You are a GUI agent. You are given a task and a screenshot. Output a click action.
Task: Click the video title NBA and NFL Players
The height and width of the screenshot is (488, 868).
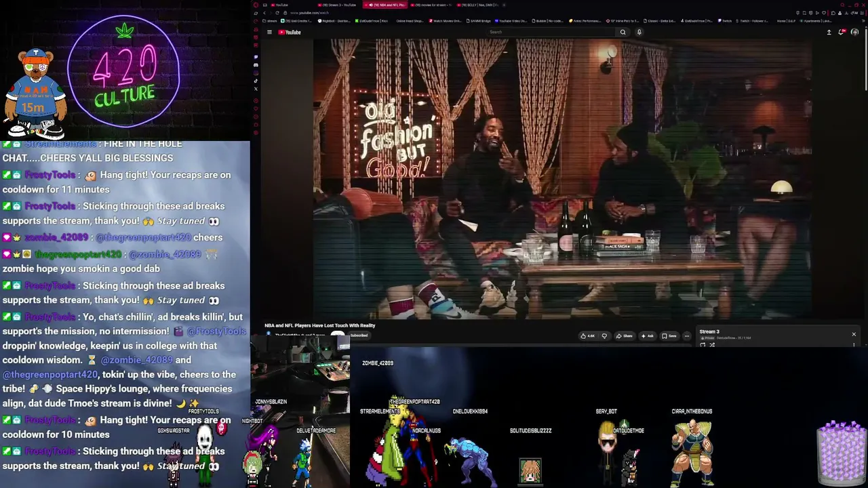(319, 325)
